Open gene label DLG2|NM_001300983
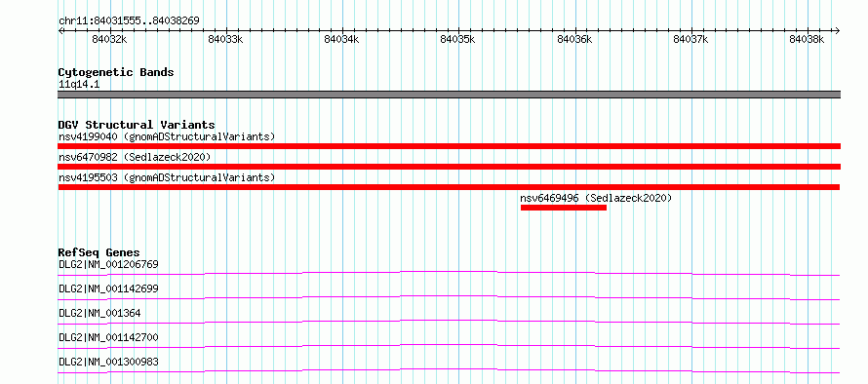This screenshot has width=868, height=384. pos(108,362)
